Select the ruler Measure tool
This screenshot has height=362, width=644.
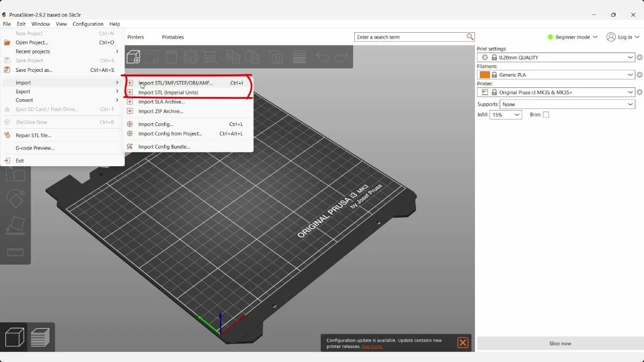point(15,252)
